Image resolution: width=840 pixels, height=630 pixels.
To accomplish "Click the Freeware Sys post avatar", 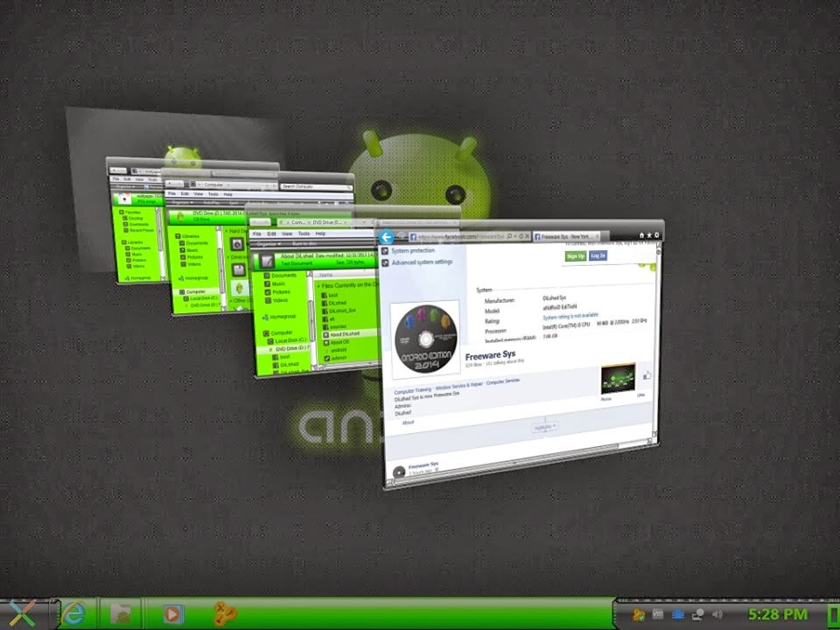I will 399,472.
